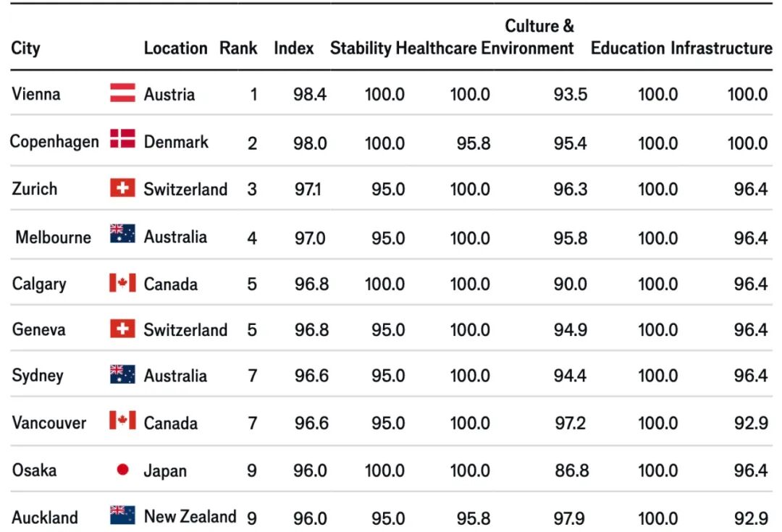Select the Copenhagen city name
This screenshot has width=782, height=532.
(54, 141)
